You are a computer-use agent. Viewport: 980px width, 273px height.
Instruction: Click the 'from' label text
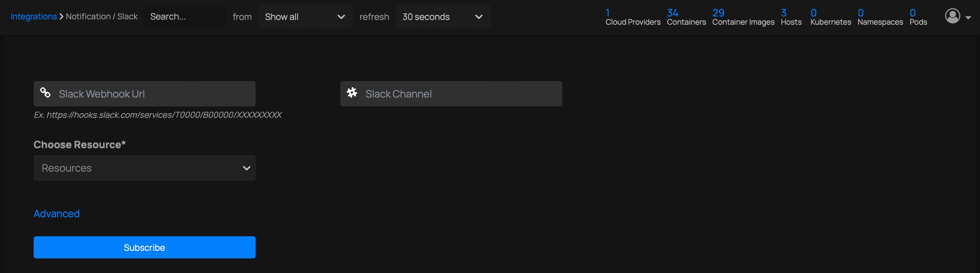(242, 17)
